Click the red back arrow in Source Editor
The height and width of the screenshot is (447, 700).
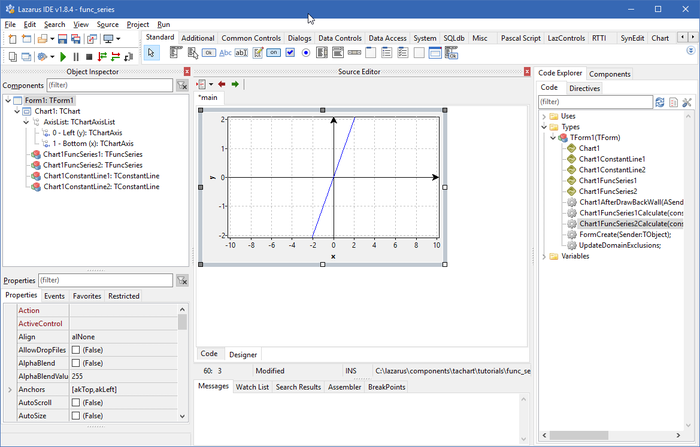(x=221, y=84)
